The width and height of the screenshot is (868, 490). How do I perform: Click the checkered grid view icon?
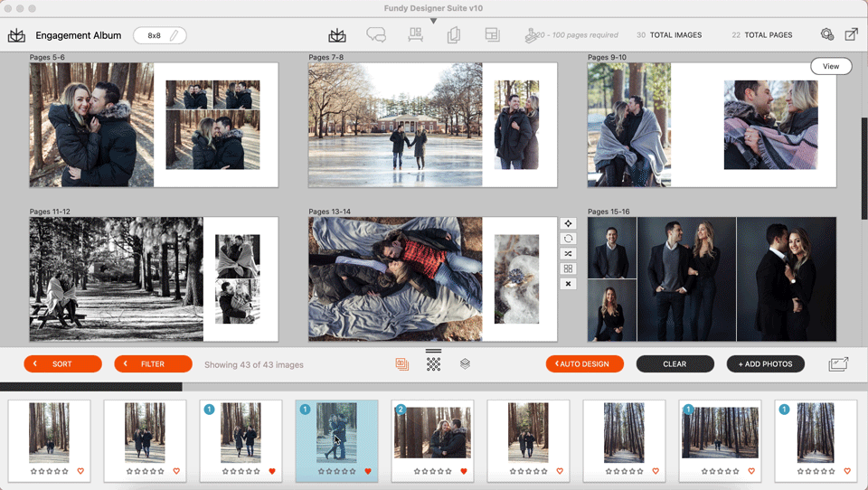(x=433, y=363)
